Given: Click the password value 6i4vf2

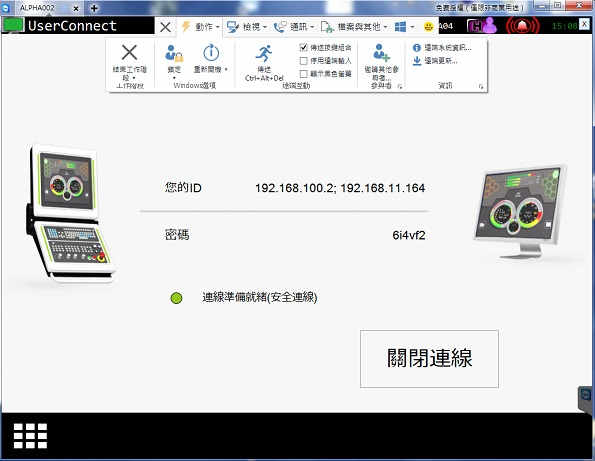Looking at the screenshot, I should coord(409,235).
